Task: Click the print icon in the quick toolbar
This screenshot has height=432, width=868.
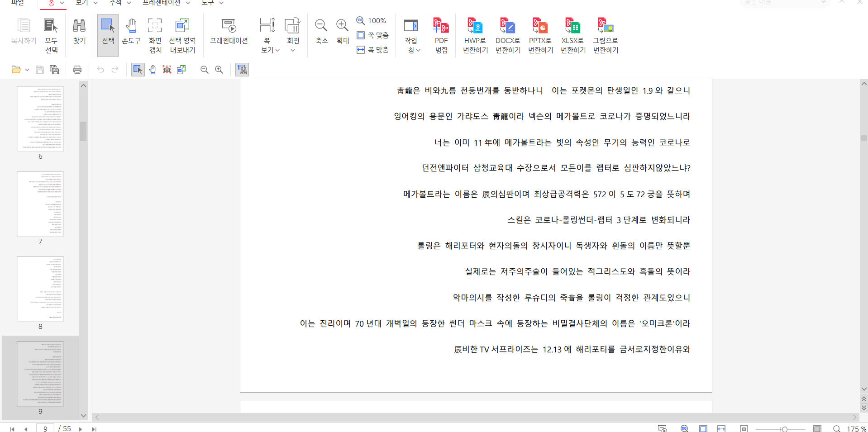Action: [77, 70]
